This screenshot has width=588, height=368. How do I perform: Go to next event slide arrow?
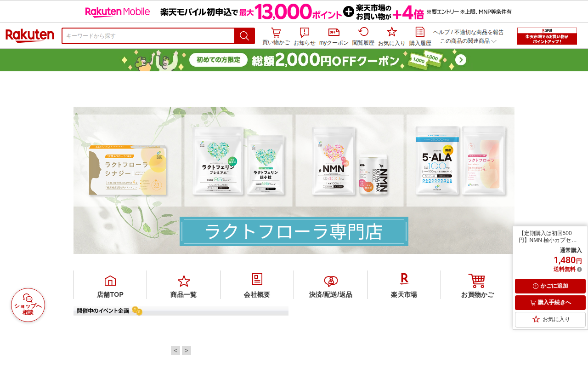(187, 351)
